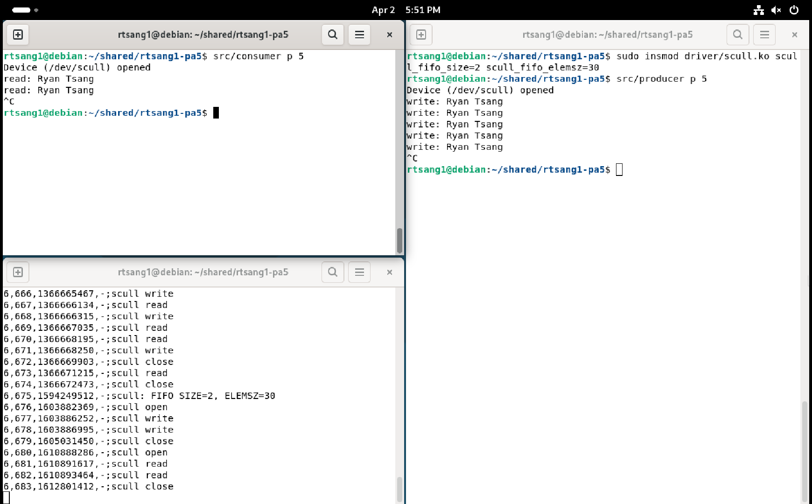
Task: Open new tab in right terminal
Action: pyautogui.click(x=421, y=35)
